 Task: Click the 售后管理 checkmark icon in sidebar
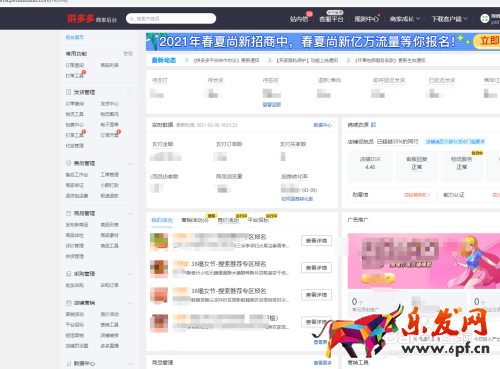point(69,163)
